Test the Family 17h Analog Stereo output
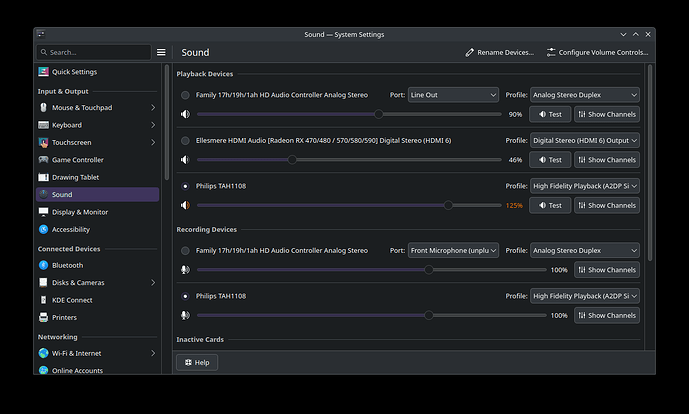689x414 pixels. pyautogui.click(x=550, y=114)
